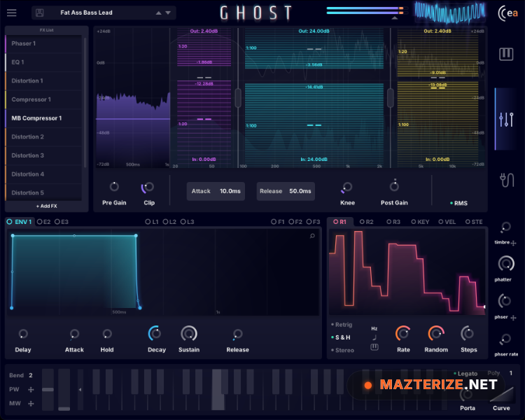The height and width of the screenshot is (420, 525).
Task: Click the envelope Decay knob
Action: tap(155, 333)
